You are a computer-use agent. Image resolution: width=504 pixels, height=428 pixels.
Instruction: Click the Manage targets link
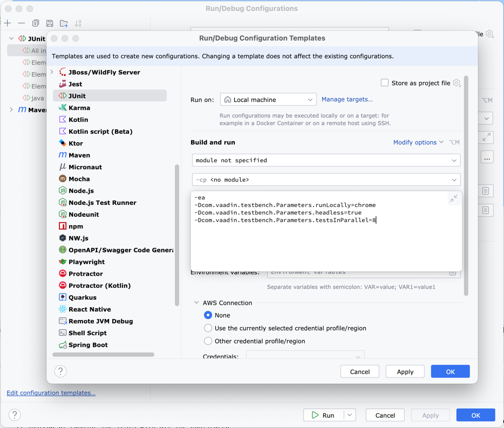(347, 99)
